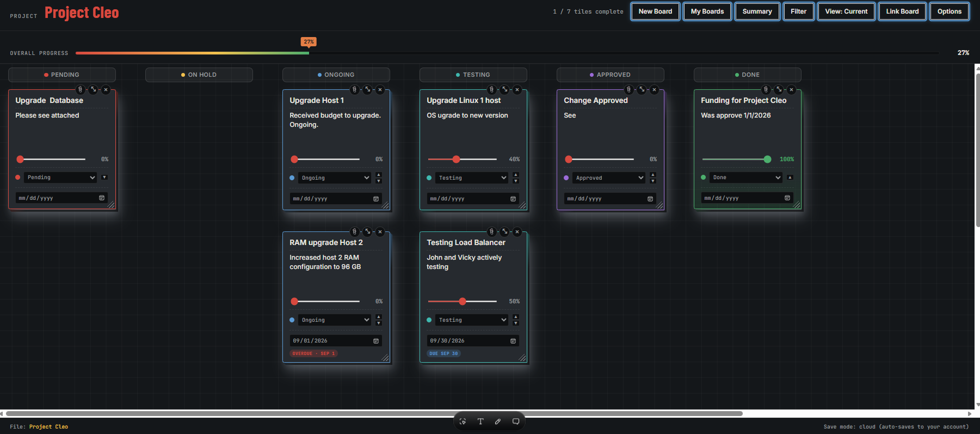Select the TESTING column header
The height and width of the screenshot is (434, 980).
(473, 75)
